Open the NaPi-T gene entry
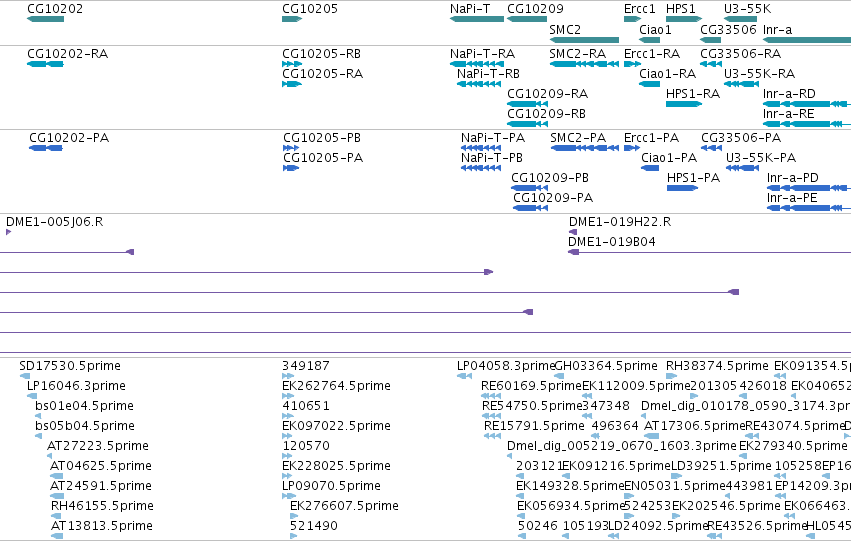This screenshot has width=851, height=541. (x=470, y=9)
